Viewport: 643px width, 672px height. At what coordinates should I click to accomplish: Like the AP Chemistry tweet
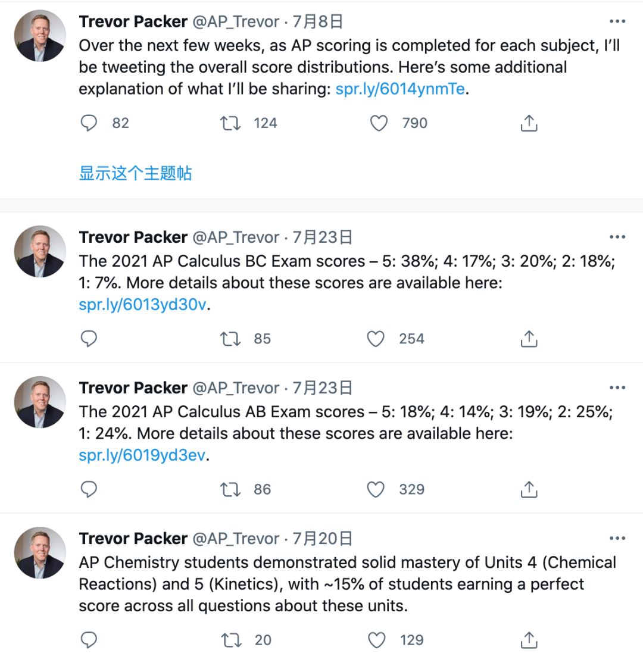click(x=376, y=640)
